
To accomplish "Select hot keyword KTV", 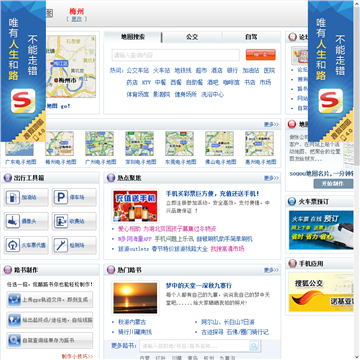I will tap(146, 82).
